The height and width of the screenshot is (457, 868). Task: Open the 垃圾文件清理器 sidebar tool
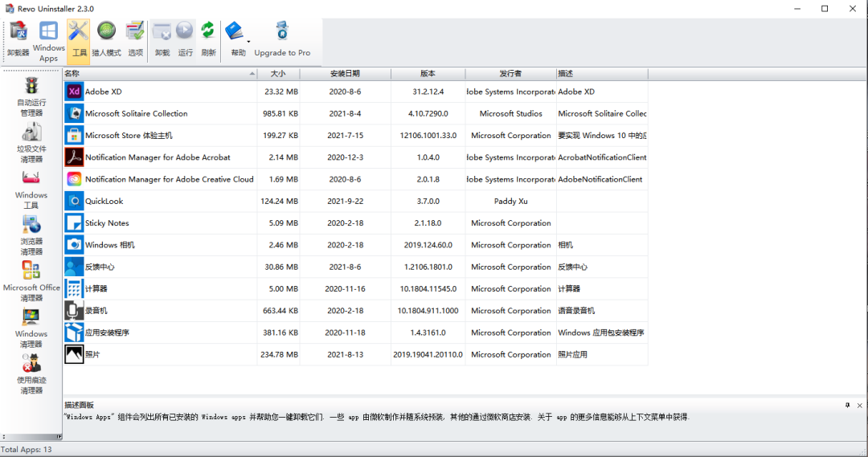(x=31, y=143)
